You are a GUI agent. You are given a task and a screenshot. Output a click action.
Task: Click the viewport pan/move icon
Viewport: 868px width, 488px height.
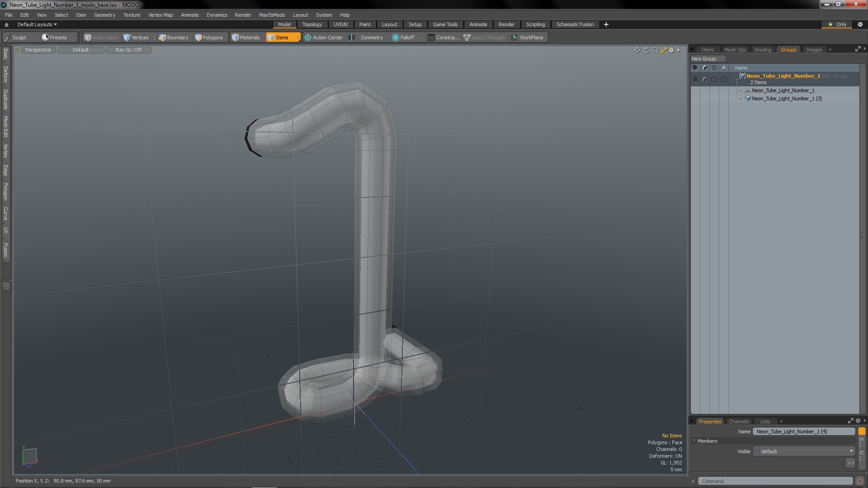point(637,50)
